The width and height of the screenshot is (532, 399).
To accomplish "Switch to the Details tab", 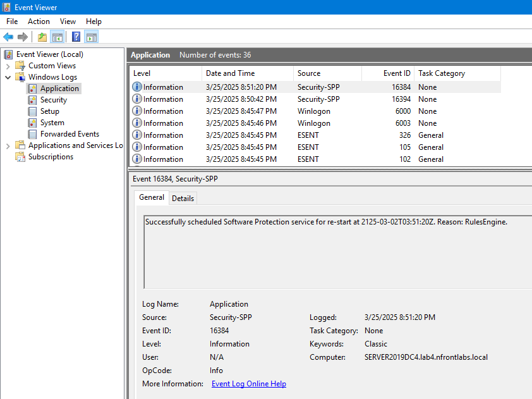I will click(183, 198).
